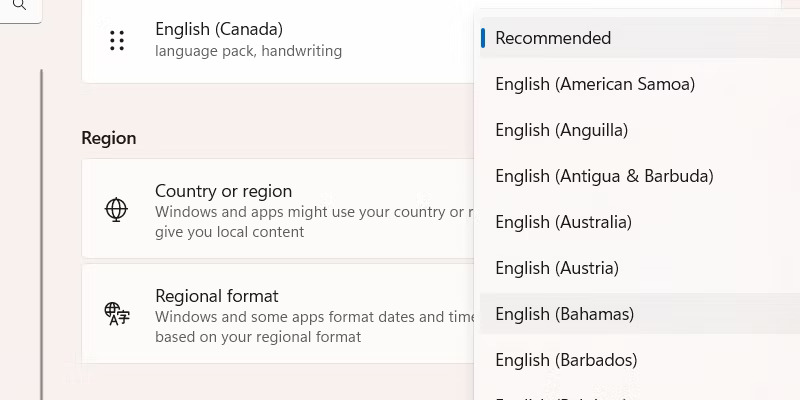Screen dimensions: 800x400
Task: Pick the highlighted English (Bahamas) entry
Action: [565, 314]
